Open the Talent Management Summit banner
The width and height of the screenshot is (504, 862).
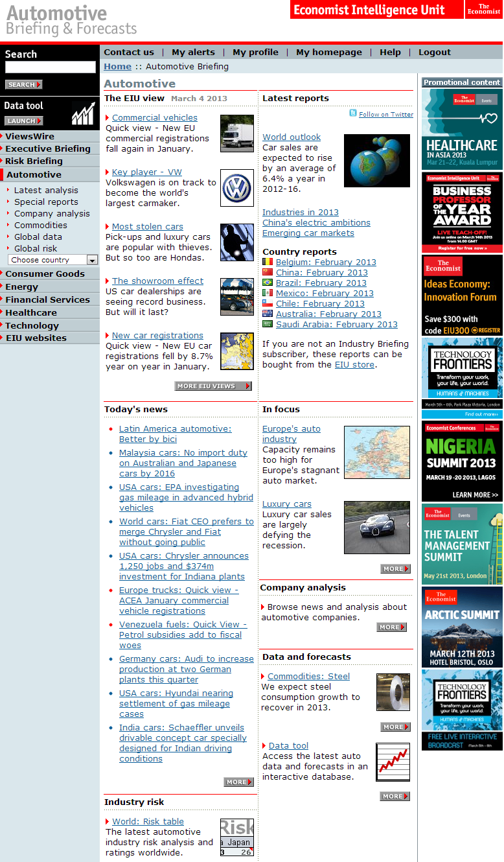pyautogui.click(x=462, y=544)
